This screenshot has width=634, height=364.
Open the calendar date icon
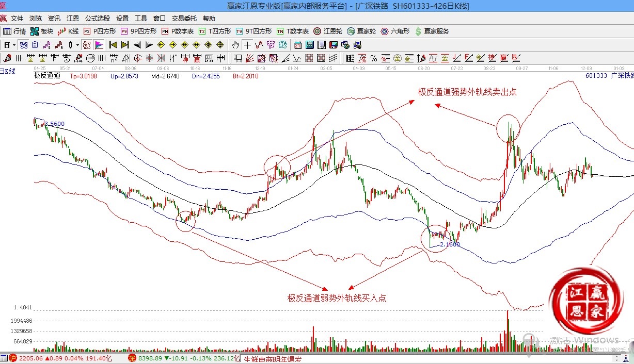(298, 45)
